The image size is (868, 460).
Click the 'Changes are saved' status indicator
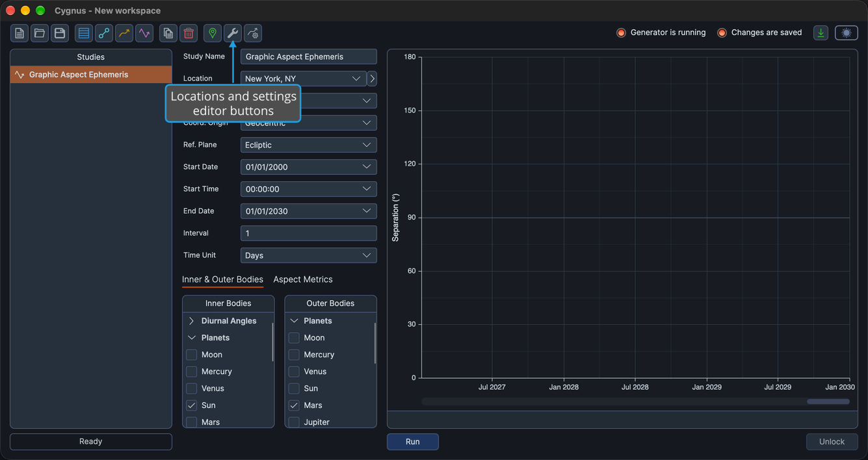pos(759,32)
